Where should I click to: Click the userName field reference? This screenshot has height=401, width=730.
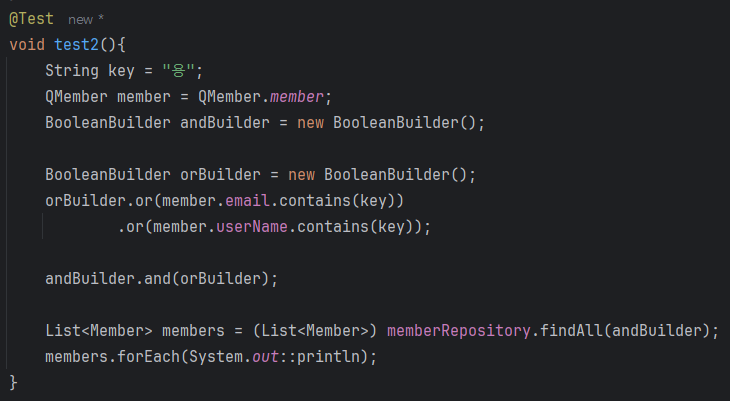pos(252,227)
